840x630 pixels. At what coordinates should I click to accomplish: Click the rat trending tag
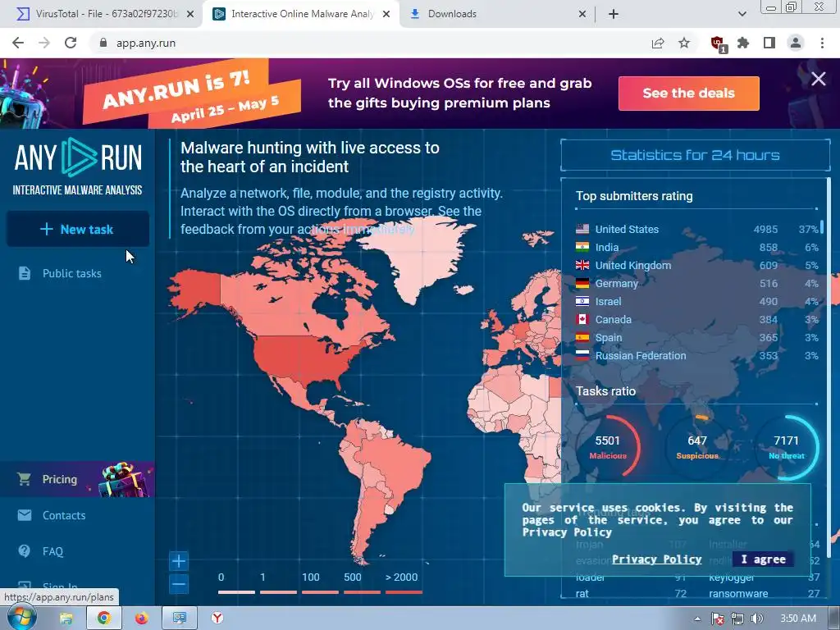tap(582, 593)
